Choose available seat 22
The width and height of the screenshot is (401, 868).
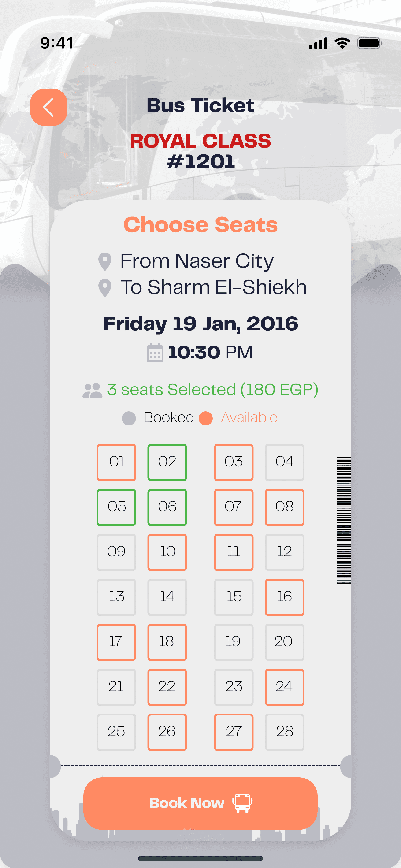(x=167, y=687)
